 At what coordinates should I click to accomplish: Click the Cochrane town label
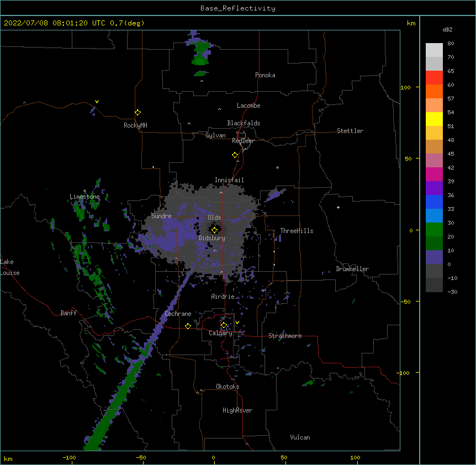point(178,314)
